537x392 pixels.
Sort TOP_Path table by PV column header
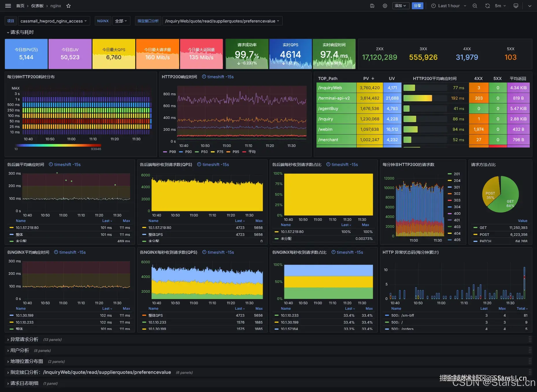(366, 79)
